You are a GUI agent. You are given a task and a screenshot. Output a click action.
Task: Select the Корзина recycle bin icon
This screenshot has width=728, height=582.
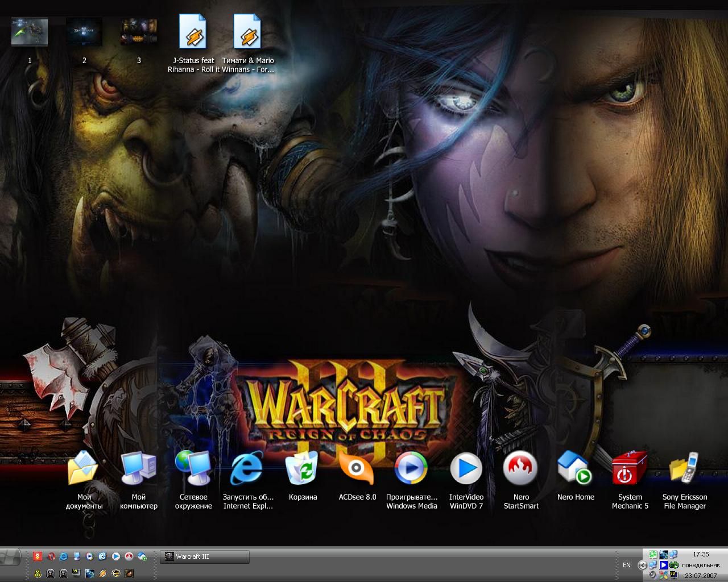pyautogui.click(x=303, y=469)
